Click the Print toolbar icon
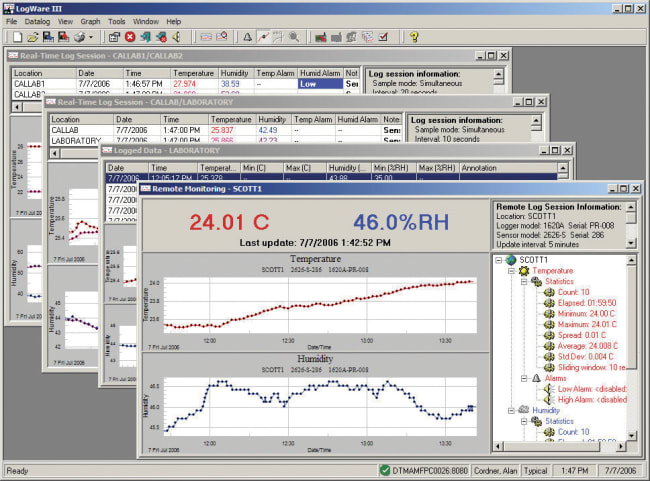Image resolution: width=650 pixels, height=481 pixels. point(78,37)
